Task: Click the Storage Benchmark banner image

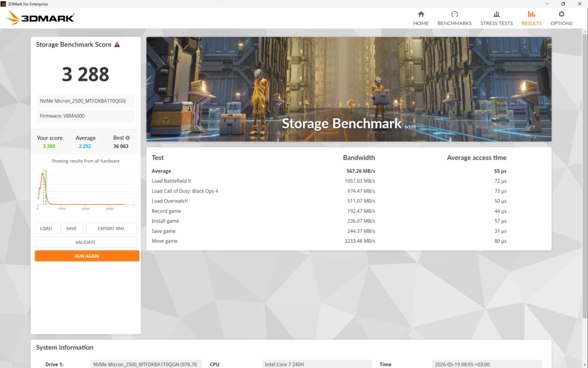Action: [349, 89]
